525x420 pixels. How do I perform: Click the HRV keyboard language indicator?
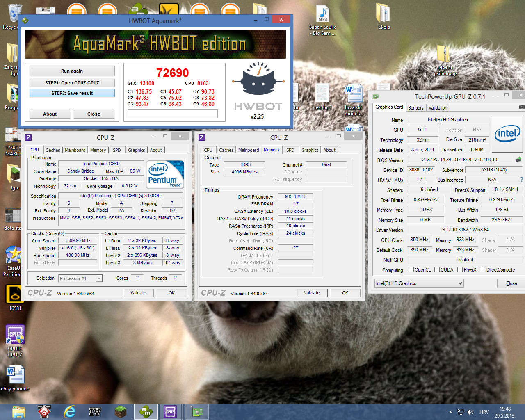(x=484, y=412)
